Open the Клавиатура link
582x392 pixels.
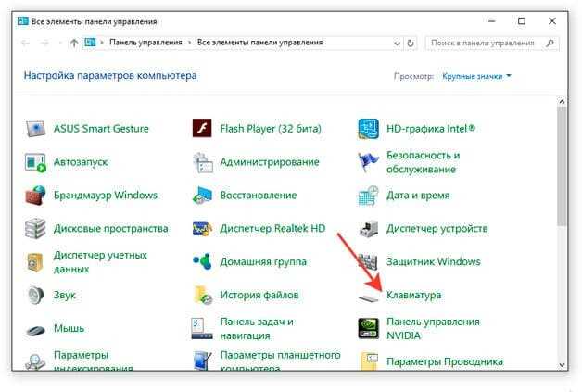pyautogui.click(x=414, y=295)
